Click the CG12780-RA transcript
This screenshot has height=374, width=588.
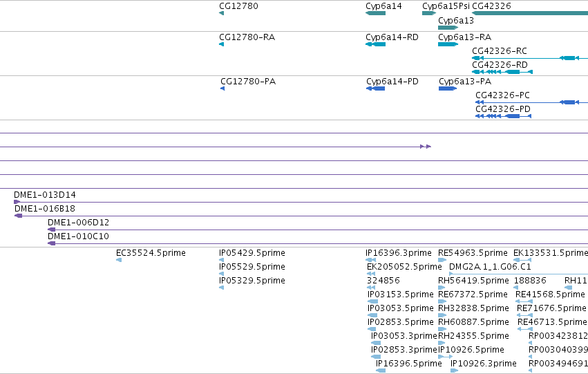221,44
